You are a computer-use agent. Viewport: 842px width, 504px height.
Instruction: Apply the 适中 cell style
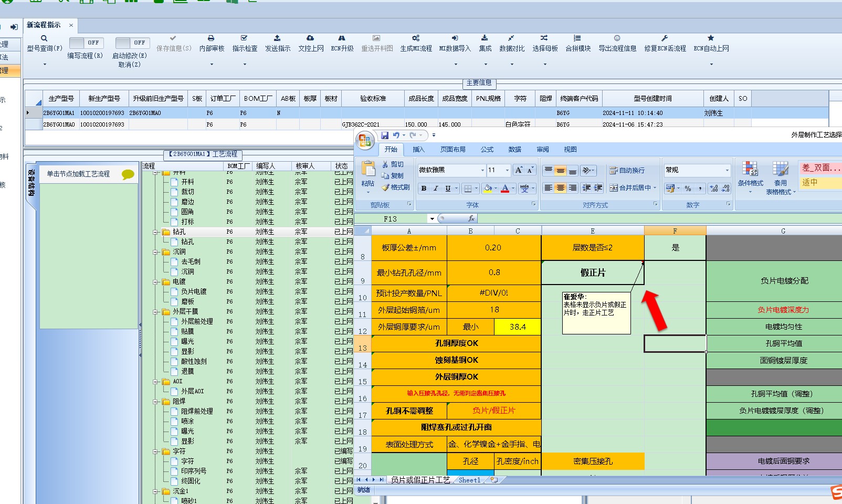(x=820, y=182)
